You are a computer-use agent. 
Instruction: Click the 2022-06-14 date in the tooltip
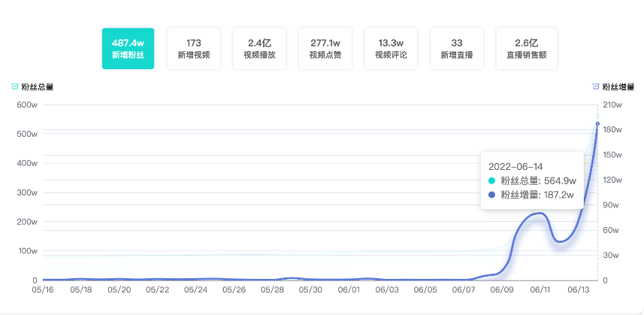pos(516,166)
